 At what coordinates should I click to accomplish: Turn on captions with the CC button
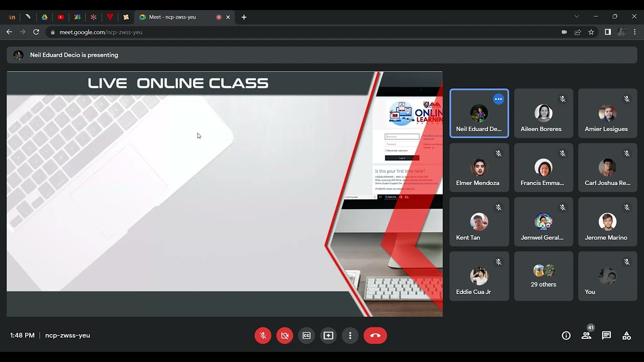click(x=306, y=335)
